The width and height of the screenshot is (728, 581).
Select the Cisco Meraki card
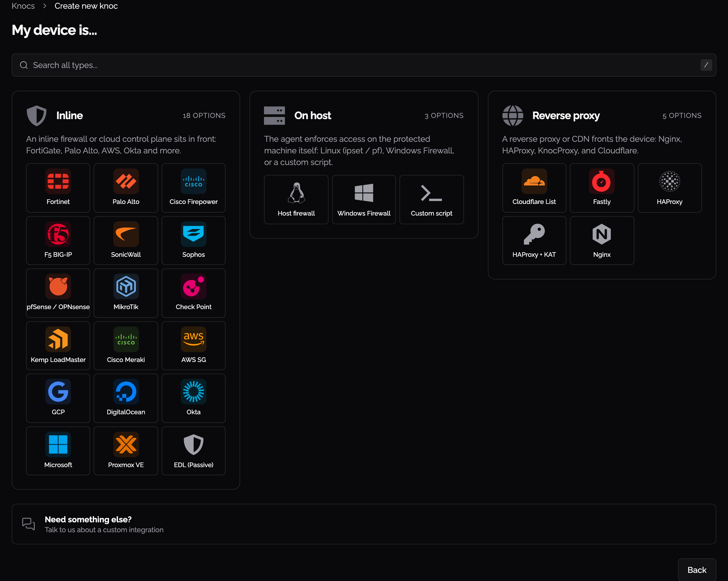[126, 346]
